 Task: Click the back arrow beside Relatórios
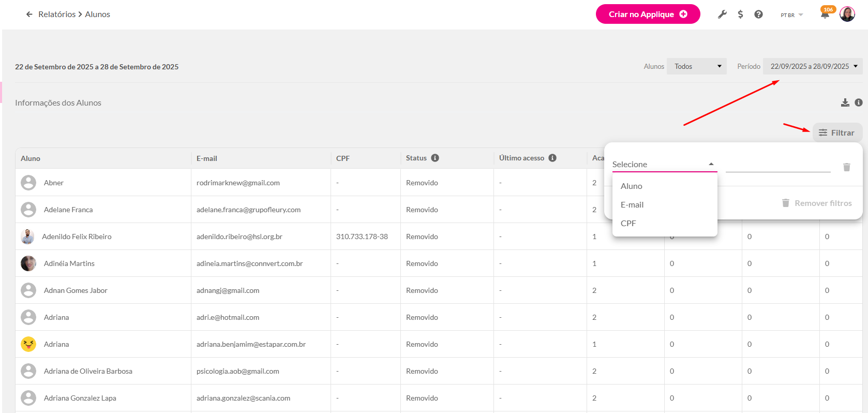click(x=29, y=14)
